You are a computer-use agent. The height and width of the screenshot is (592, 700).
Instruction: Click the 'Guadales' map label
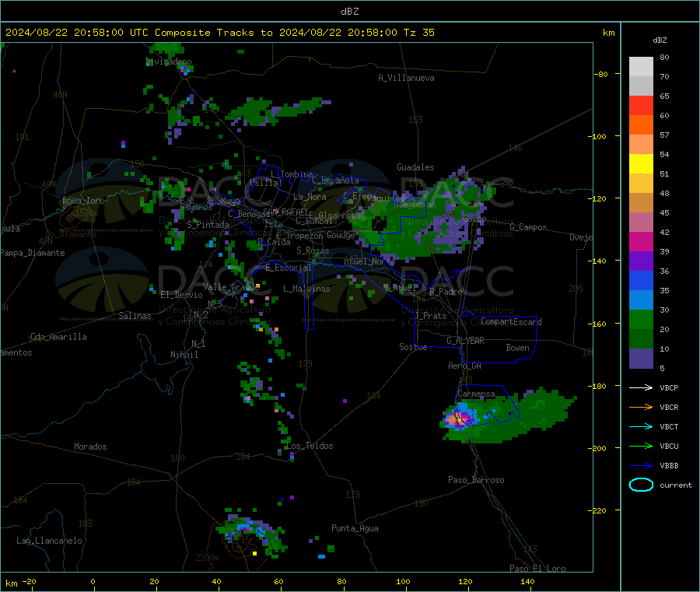415,167
